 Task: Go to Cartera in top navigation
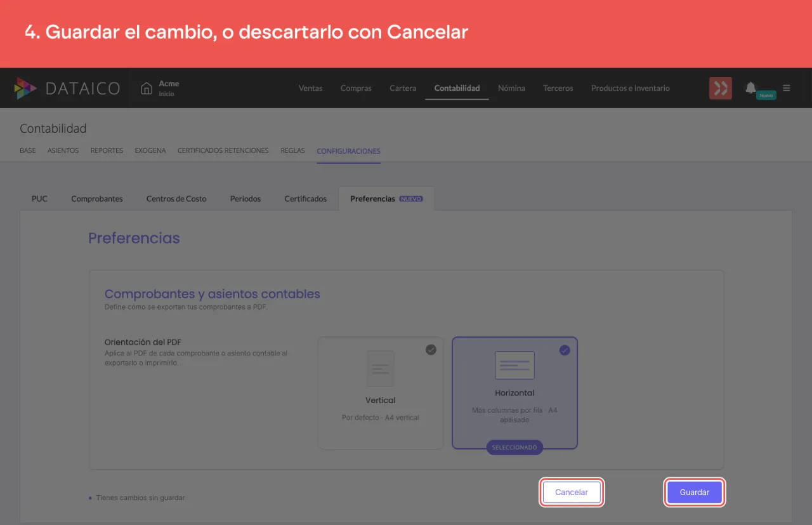tap(403, 88)
